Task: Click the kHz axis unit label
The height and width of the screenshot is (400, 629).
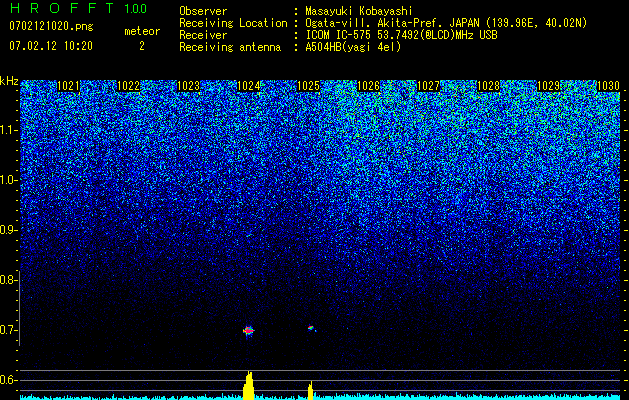Action: tap(9, 81)
